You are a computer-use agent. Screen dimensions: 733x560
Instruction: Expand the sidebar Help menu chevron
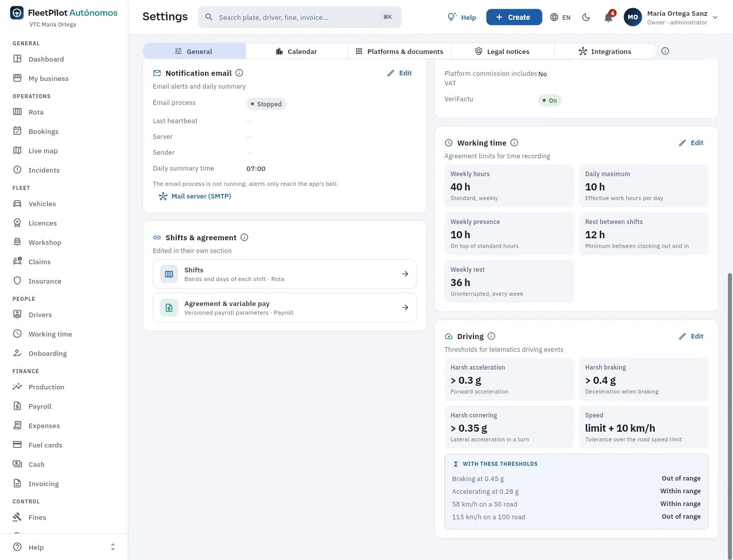tap(113, 547)
